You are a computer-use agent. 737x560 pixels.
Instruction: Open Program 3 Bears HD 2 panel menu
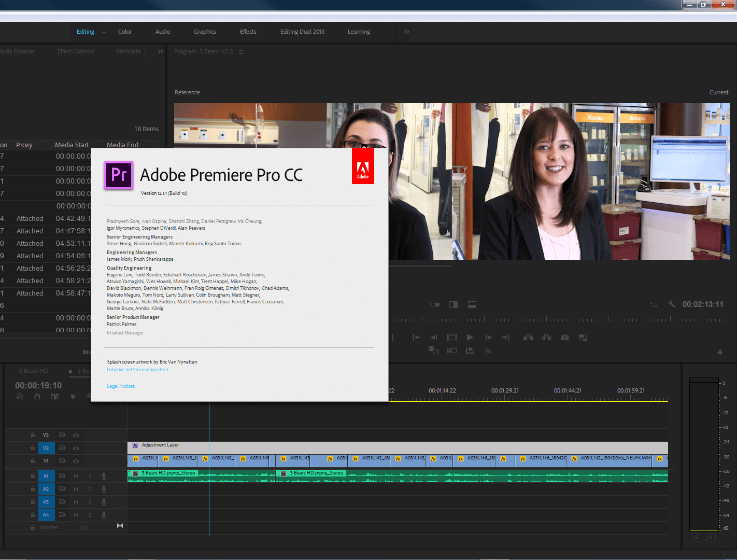(x=241, y=52)
